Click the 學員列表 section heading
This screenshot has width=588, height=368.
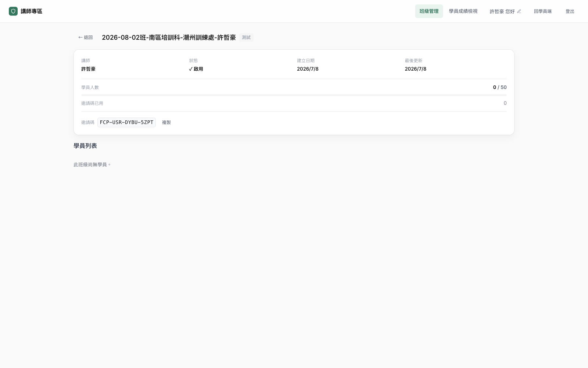[85, 146]
